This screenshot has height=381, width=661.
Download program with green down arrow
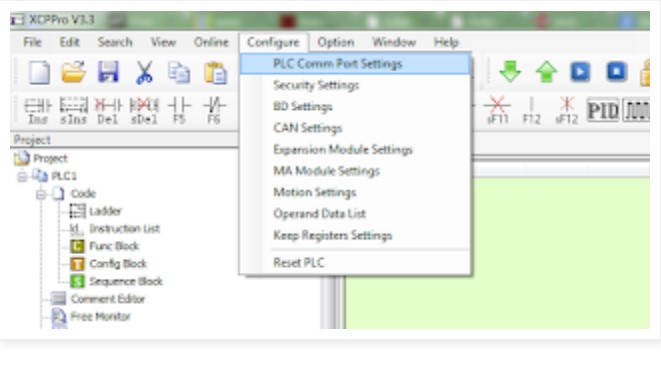[x=510, y=72]
